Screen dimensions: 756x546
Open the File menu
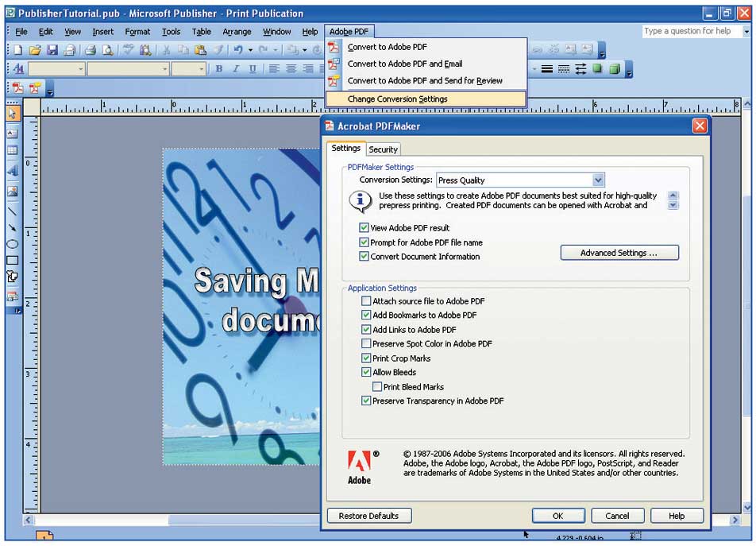21,32
